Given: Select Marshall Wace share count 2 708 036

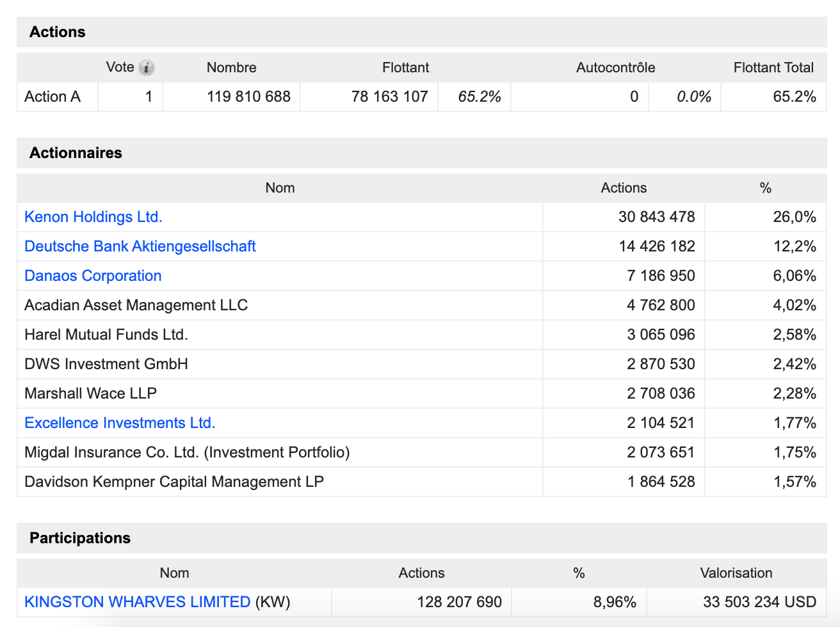Looking at the screenshot, I should pyautogui.click(x=661, y=393).
